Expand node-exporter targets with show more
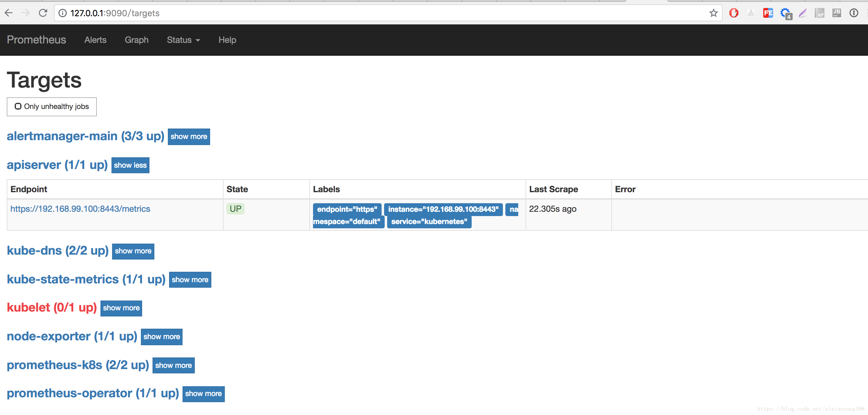The width and height of the screenshot is (868, 415). [162, 337]
